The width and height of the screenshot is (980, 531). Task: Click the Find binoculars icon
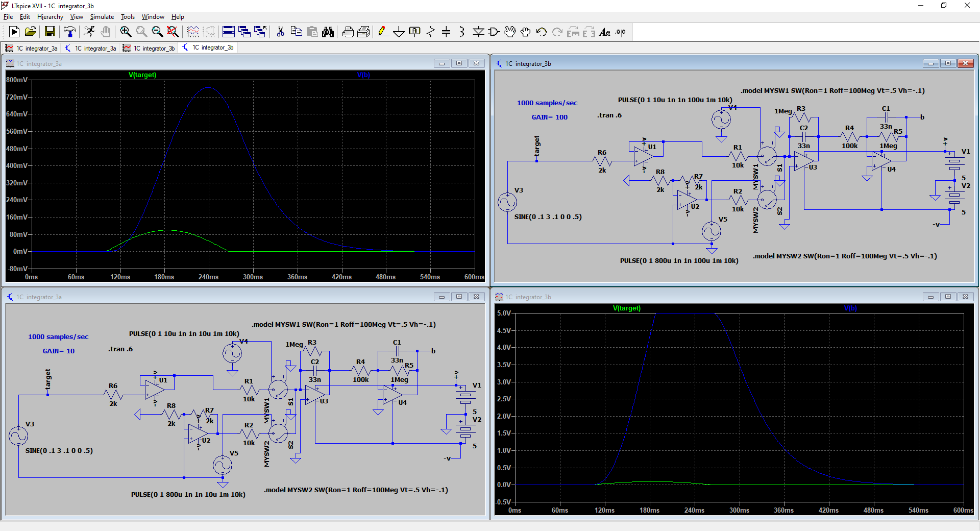tap(328, 32)
